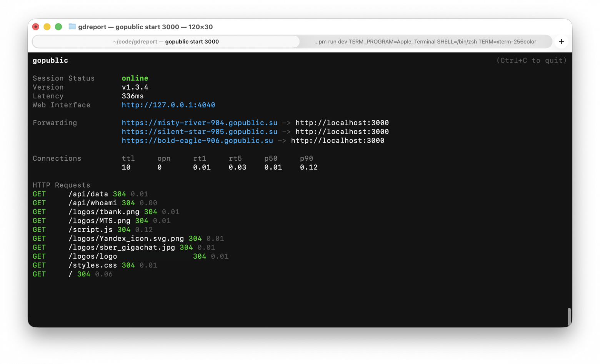This screenshot has width=600, height=364.
Task: Click the /api/whoami request path
Action: 93,203
